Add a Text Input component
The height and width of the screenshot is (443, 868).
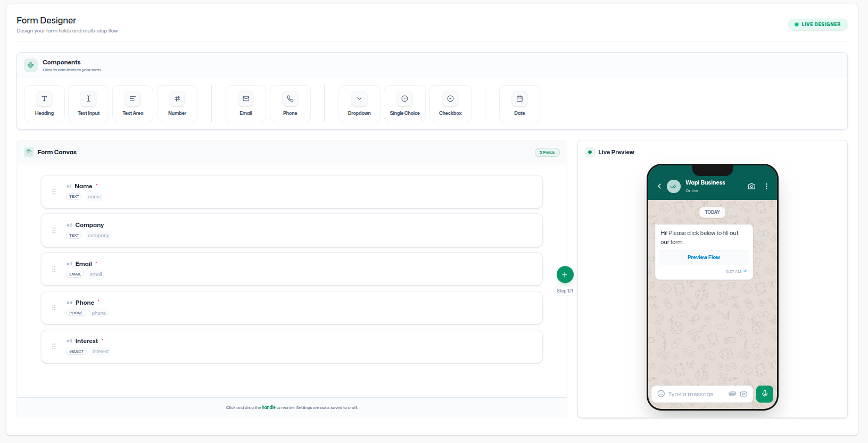tap(88, 104)
